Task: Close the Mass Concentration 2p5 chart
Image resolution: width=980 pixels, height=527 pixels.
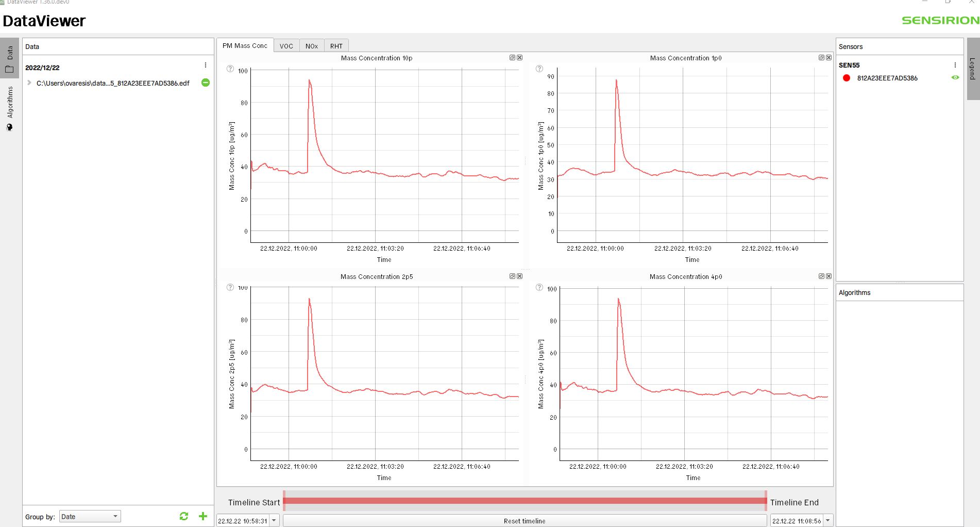Action: coord(520,276)
